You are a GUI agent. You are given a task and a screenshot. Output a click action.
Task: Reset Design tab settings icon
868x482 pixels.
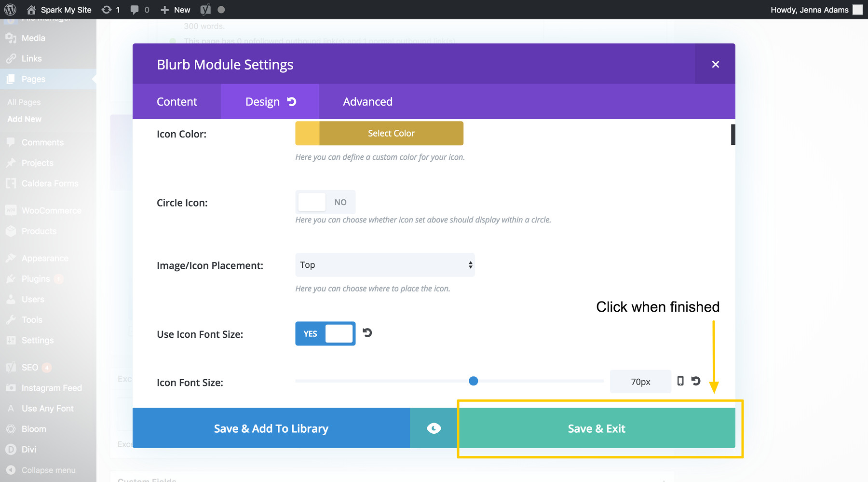pyautogui.click(x=292, y=101)
